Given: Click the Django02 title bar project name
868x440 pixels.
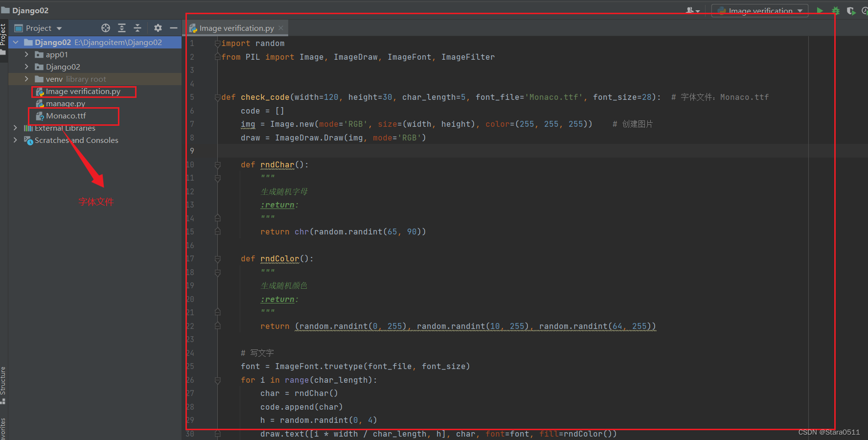Looking at the screenshot, I should point(30,10).
